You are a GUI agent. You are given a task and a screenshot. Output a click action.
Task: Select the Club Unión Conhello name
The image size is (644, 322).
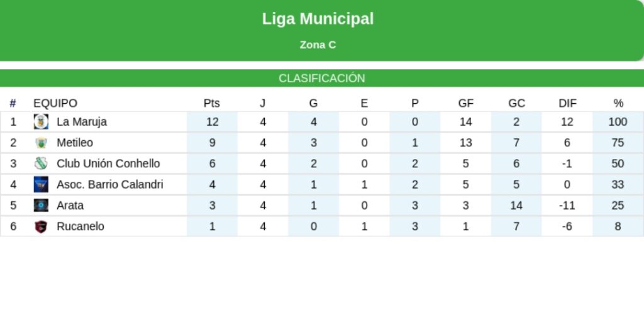pos(108,164)
